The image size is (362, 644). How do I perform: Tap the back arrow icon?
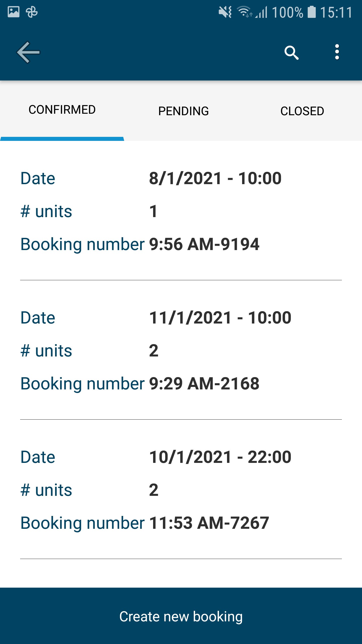click(28, 52)
